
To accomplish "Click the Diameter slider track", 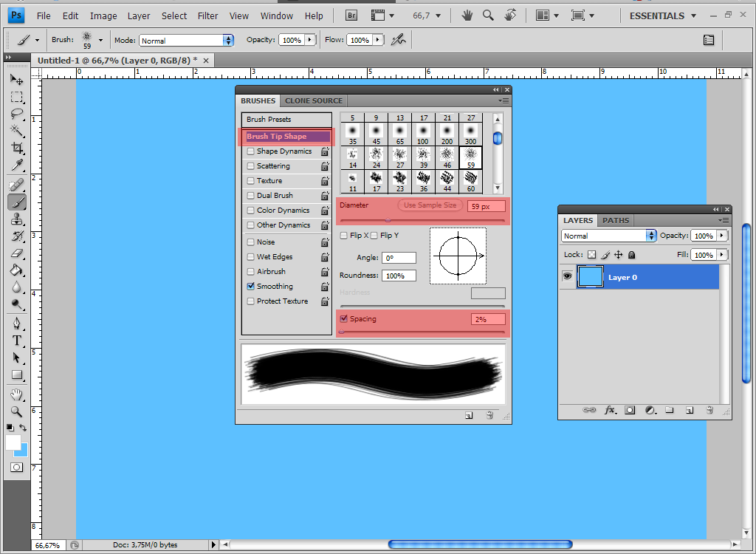I will 422,221.
